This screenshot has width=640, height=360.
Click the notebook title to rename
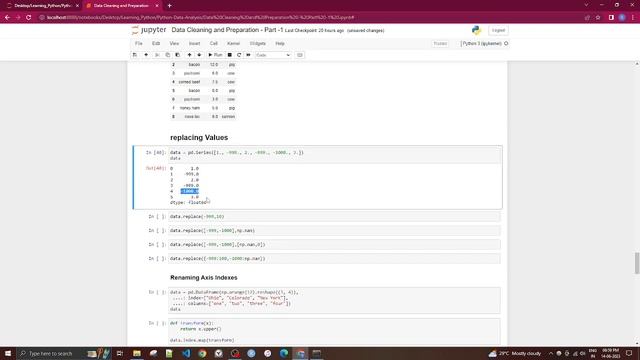click(227, 30)
